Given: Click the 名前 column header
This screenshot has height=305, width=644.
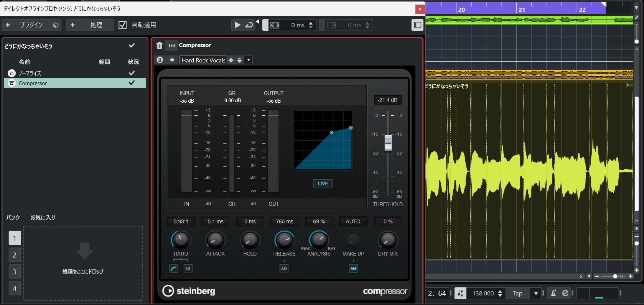Looking at the screenshot, I should (x=25, y=62).
